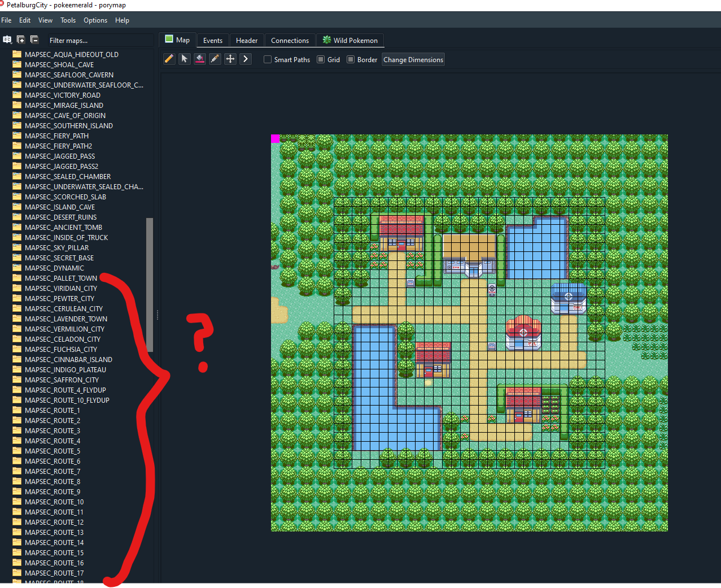Switch to the Connections tab
Viewport: 721px width, 588px height.
[290, 41]
